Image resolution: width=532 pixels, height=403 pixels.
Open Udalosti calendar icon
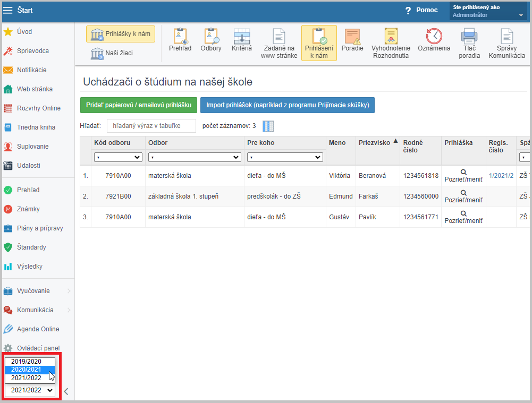[8, 166]
